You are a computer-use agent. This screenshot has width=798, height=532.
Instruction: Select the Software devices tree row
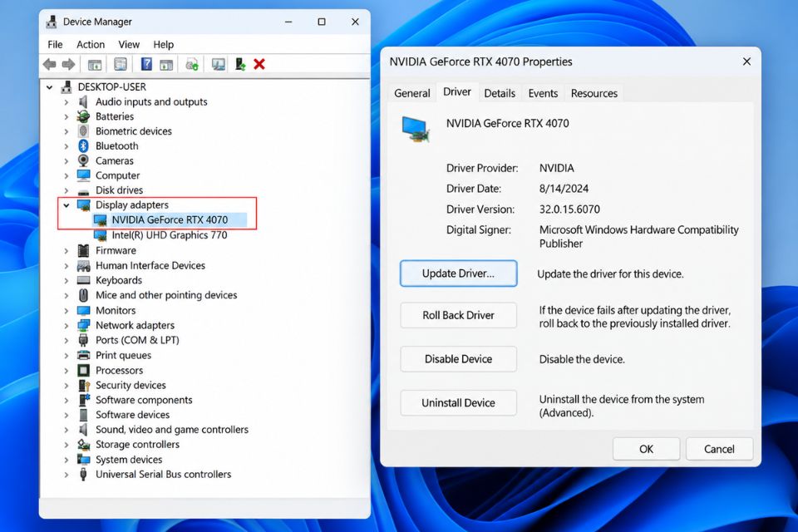pyautogui.click(x=132, y=415)
